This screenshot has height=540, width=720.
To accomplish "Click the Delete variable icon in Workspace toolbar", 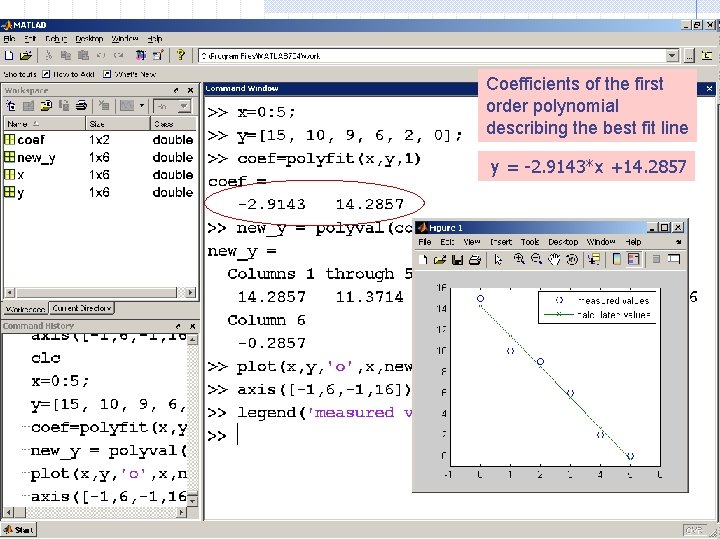I will click(x=104, y=106).
